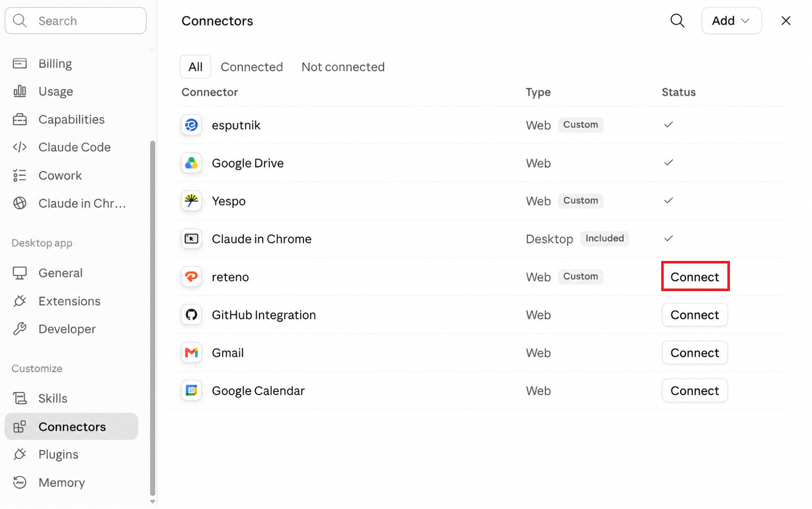The image size is (812, 509).
Task: Select the Google Drive logo icon
Action: [x=191, y=163]
